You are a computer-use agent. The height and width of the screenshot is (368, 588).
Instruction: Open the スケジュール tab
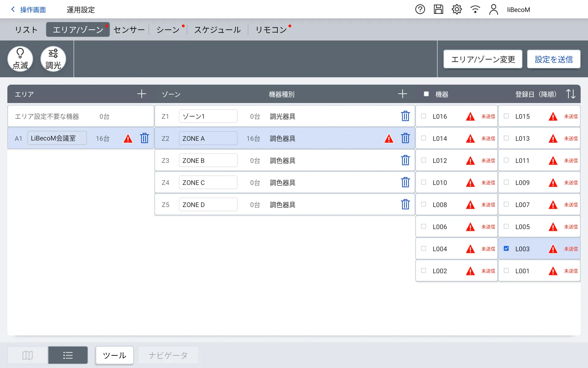217,30
